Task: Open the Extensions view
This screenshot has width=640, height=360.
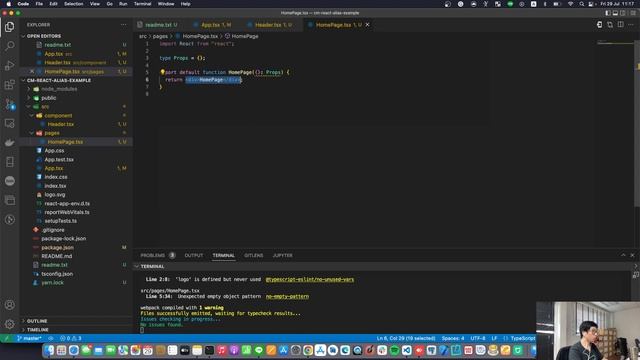Action: point(10,85)
